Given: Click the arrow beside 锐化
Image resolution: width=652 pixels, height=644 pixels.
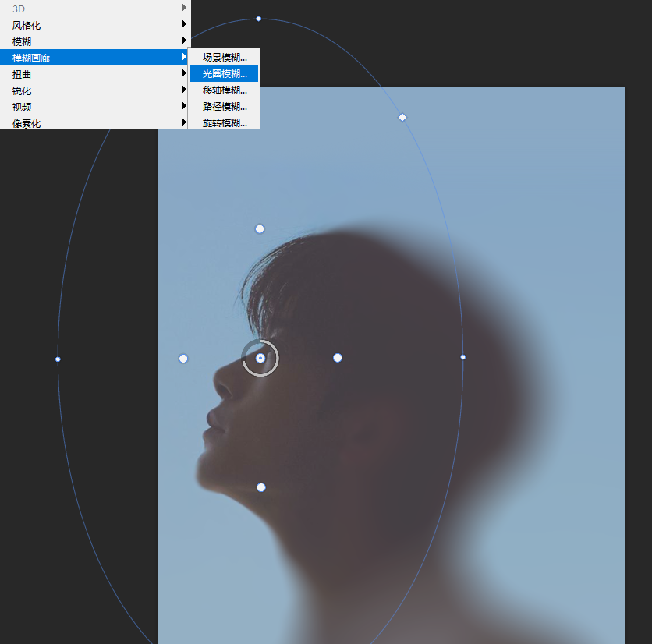Looking at the screenshot, I should coord(184,90).
